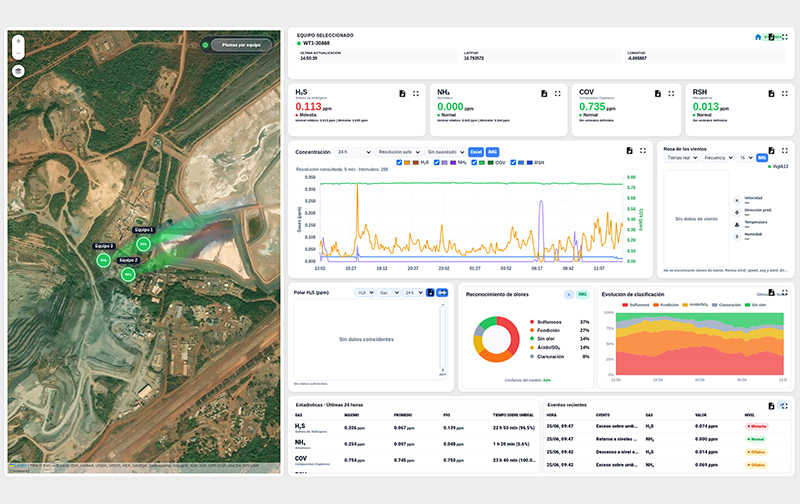Screen dimensions: 800x504
Task: Expand Concentración chart to fullscreen
Action: pyautogui.click(x=643, y=150)
